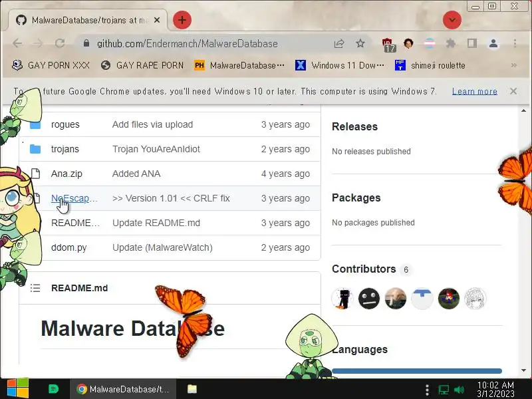
Task: Click the trojans folder icon
Action: (x=35, y=149)
